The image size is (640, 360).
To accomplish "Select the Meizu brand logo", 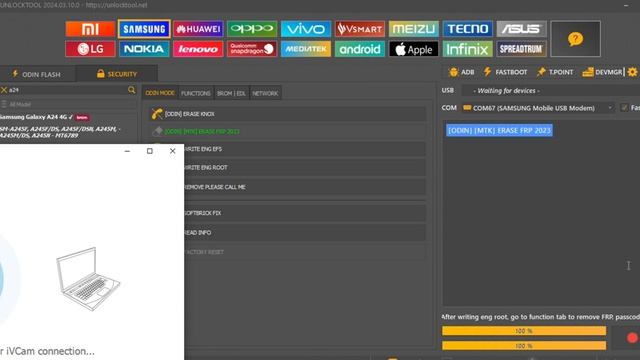I will (x=413, y=29).
